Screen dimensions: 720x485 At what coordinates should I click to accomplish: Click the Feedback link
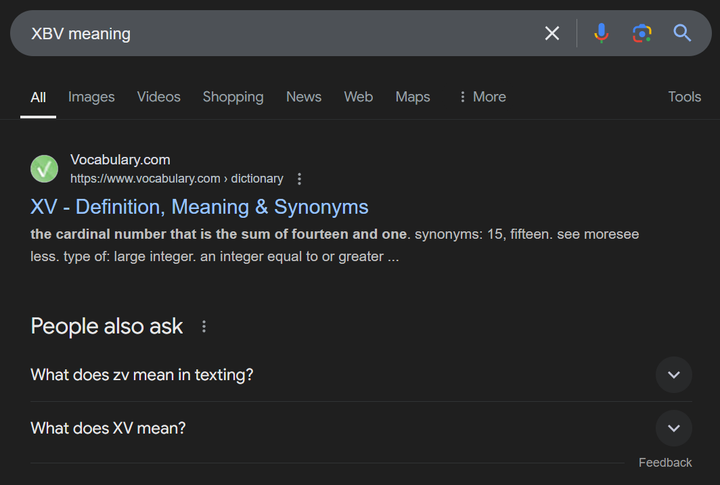(665, 462)
